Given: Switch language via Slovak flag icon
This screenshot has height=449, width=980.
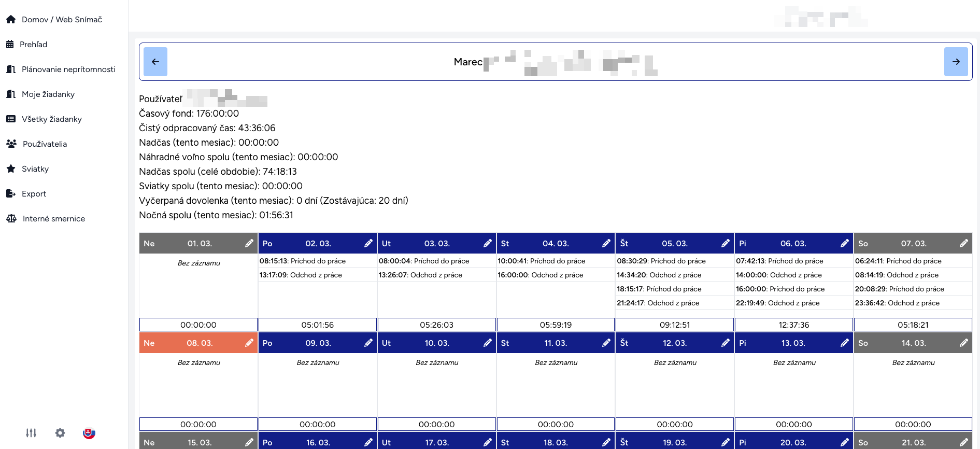Looking at the screenshot, I should point(89,433).
